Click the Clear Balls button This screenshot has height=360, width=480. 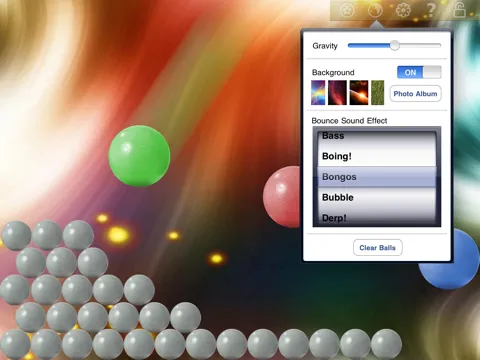coord(378,248)
